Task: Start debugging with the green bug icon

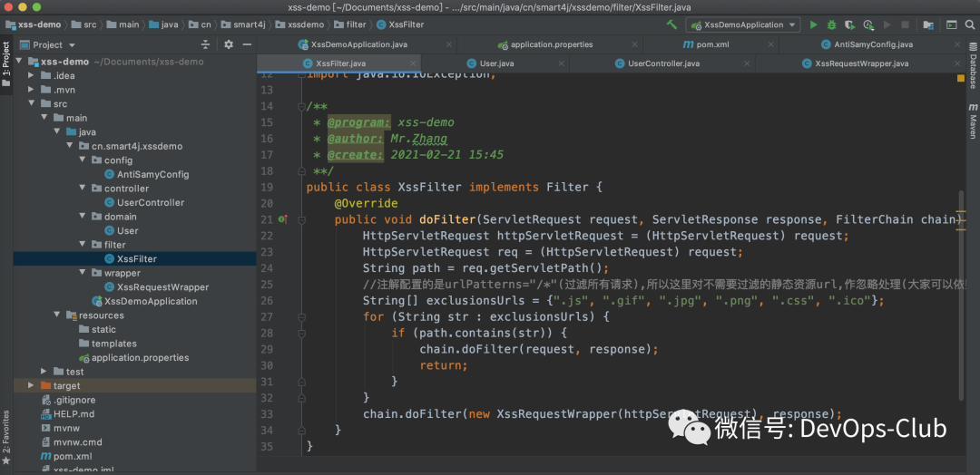Action: (x=831, y=25)
